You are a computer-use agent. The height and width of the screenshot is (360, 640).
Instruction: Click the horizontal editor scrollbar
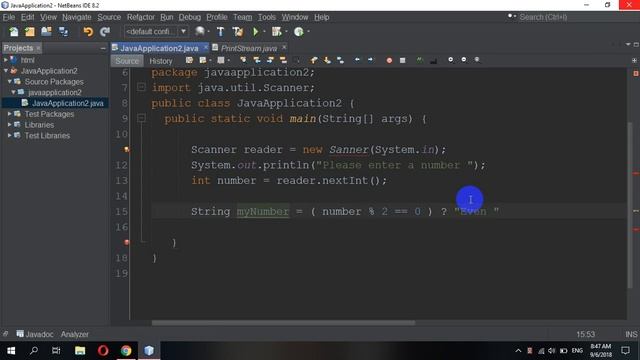coord(283,322)
